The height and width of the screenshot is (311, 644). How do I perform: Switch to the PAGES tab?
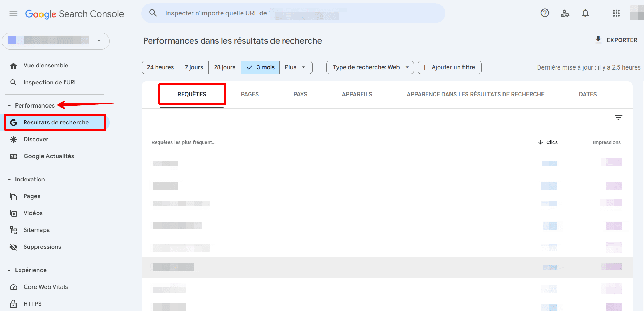(250, 94)
